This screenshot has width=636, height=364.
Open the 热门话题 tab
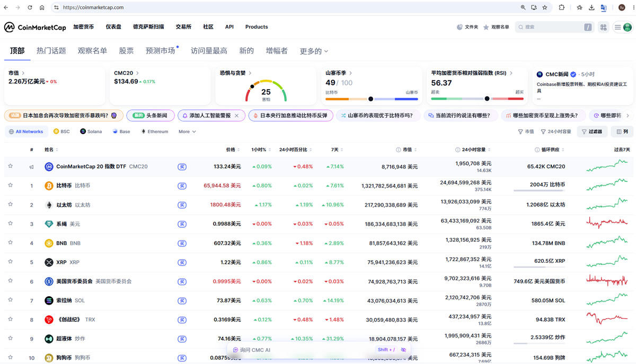(x=51, y=51)
